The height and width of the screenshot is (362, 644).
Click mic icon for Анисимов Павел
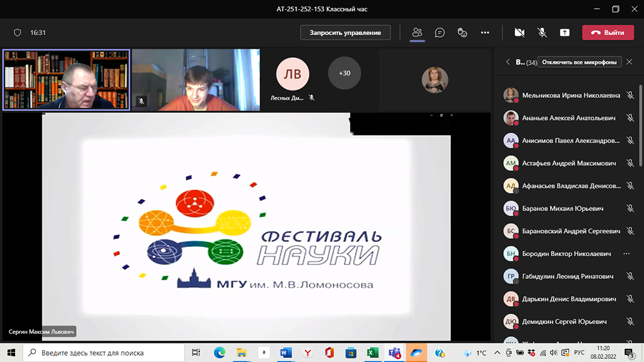click(630, 140)
